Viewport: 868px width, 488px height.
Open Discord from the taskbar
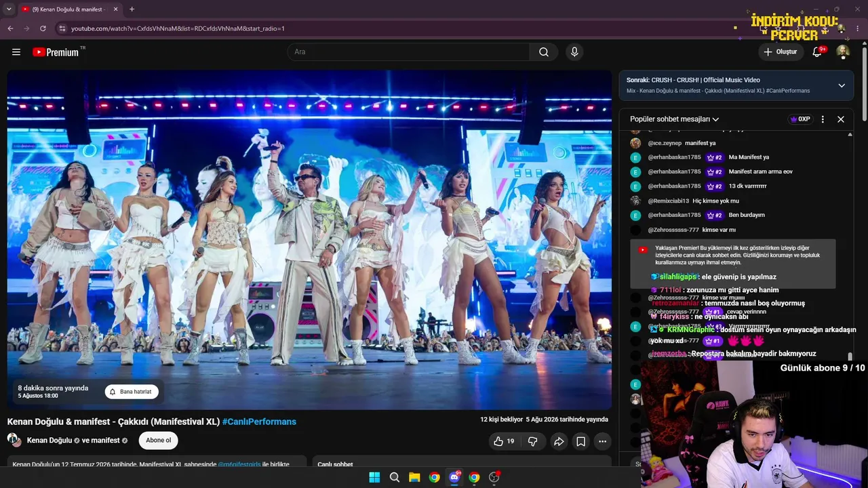point(454,477)
